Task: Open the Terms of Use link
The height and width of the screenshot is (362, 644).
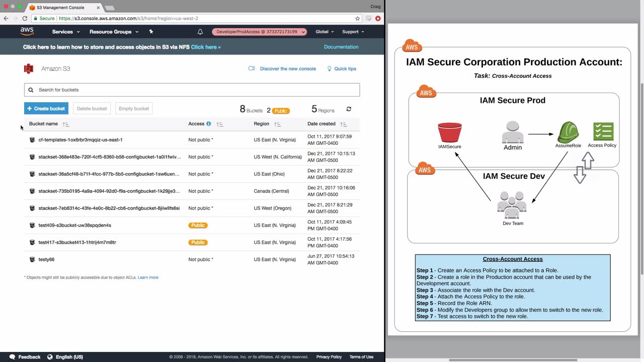Action: (361, 357)
